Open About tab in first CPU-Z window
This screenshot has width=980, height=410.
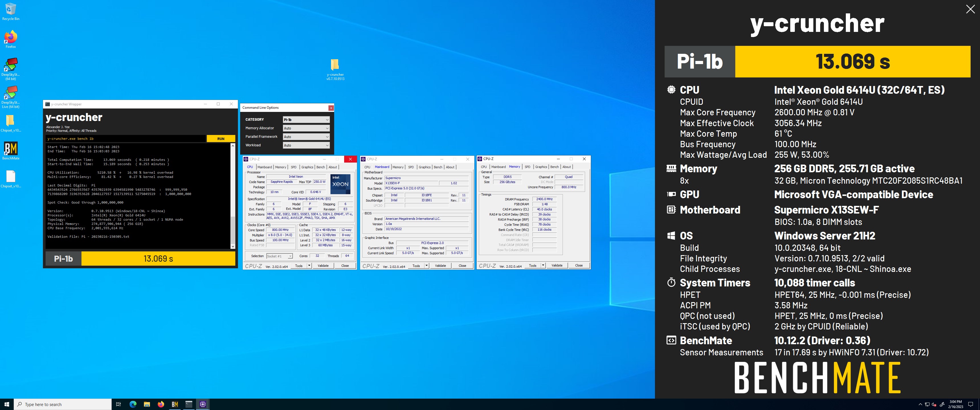pos(332,167)
